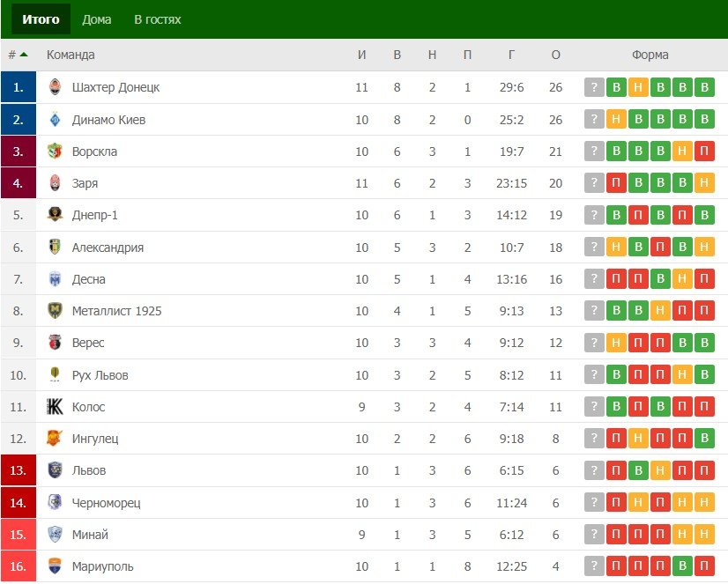Click the Kolos club logo icon
728x584 pixels.
(55, 407)
